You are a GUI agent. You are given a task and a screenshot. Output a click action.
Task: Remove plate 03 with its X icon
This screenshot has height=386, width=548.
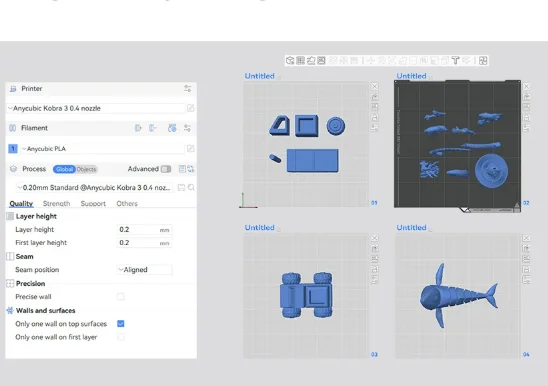click(375, 238)
